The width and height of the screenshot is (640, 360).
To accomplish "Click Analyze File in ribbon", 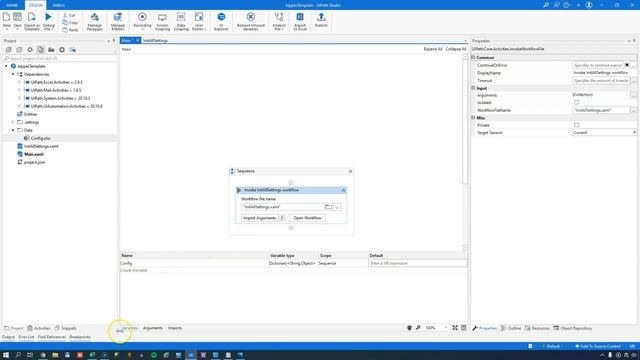I will [279, 21].
